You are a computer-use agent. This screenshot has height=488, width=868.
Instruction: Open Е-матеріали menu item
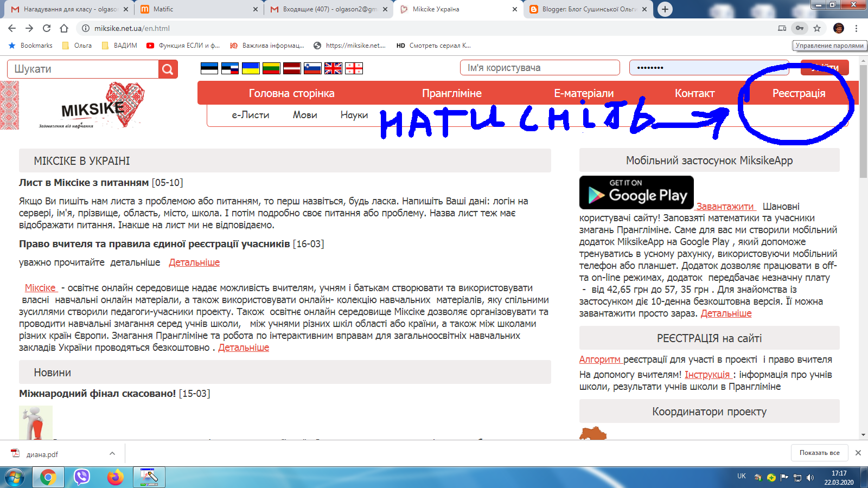pos(584,93)
